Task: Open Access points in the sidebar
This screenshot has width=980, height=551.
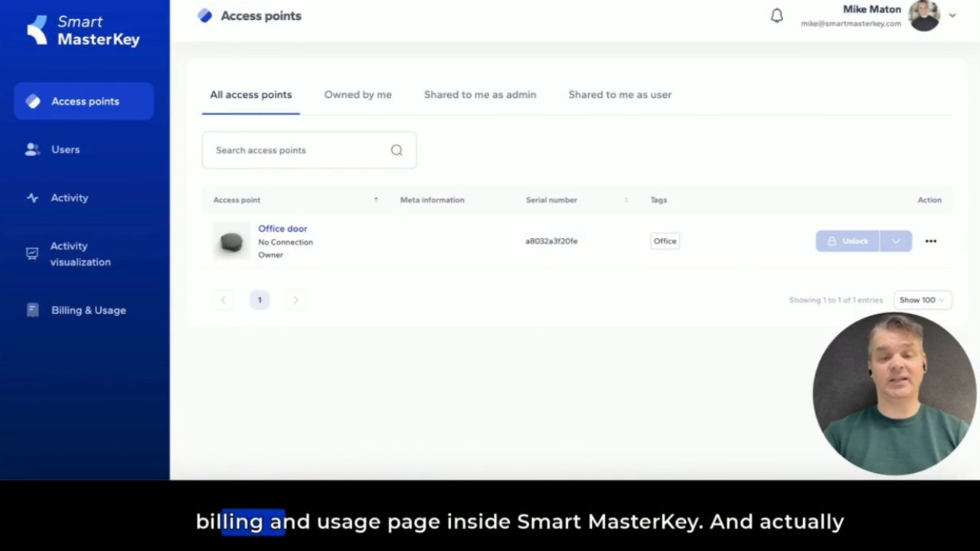Action: (84, 101)
